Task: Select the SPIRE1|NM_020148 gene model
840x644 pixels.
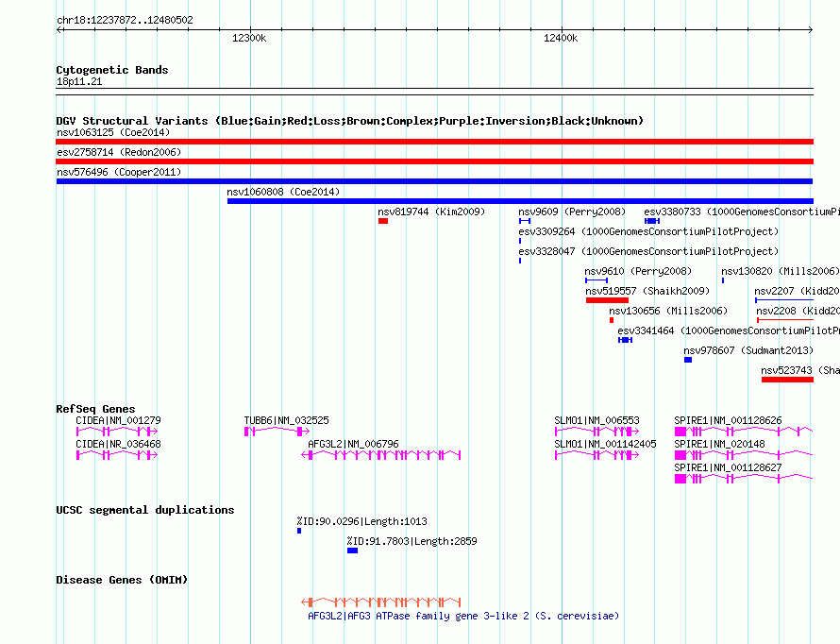Action: click(744, 455)
